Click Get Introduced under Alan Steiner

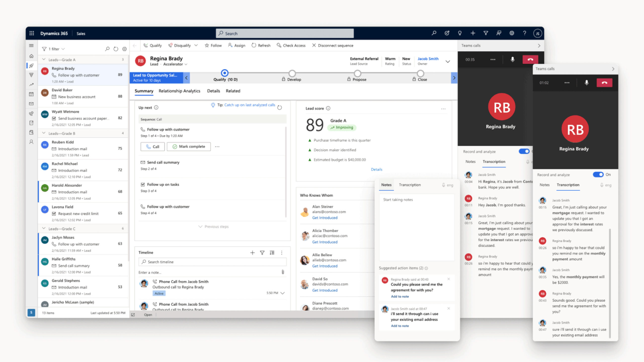pyautogui.click(x=325, y=217)
